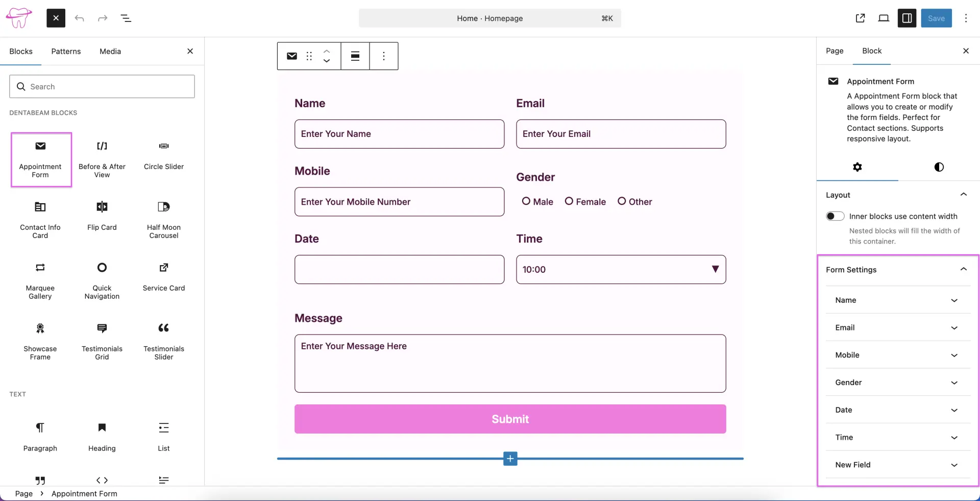
Task: Insert a Paragraph block
Action: [40, 437]
